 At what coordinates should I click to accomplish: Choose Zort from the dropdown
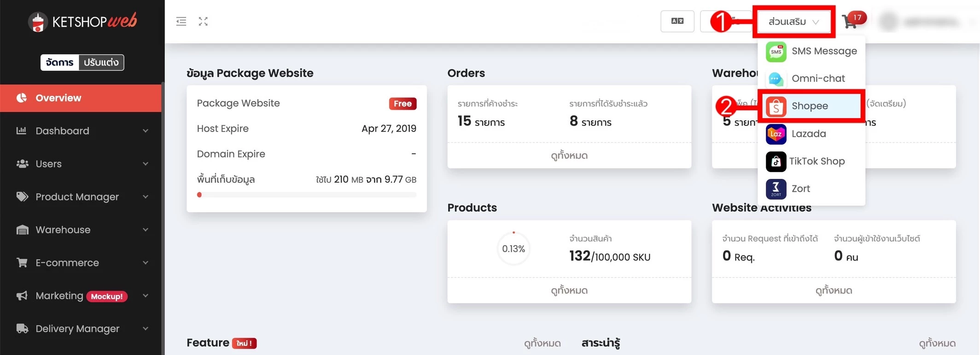point(811,189)
